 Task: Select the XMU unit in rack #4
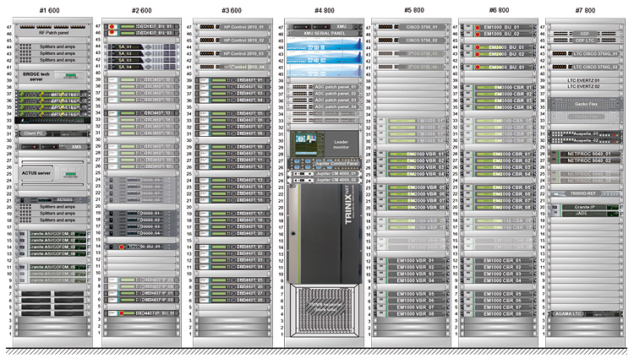click(x=325, y=27)
